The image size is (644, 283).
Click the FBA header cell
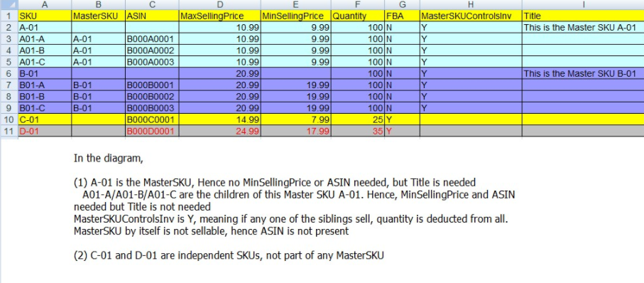click(x=402, y=16)
